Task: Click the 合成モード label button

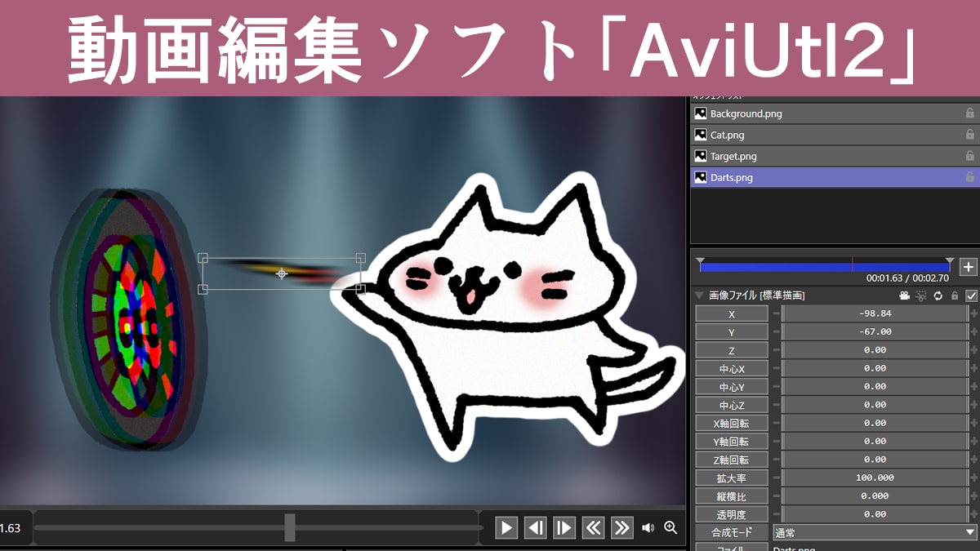Action: pos(732,533)
